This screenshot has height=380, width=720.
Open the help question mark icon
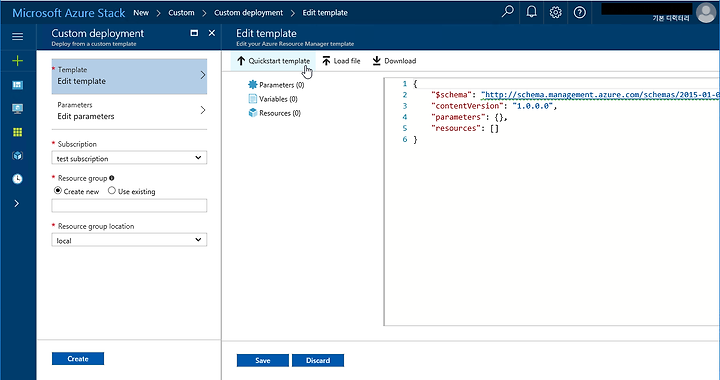pyautogui.click(x=579, y=12)
